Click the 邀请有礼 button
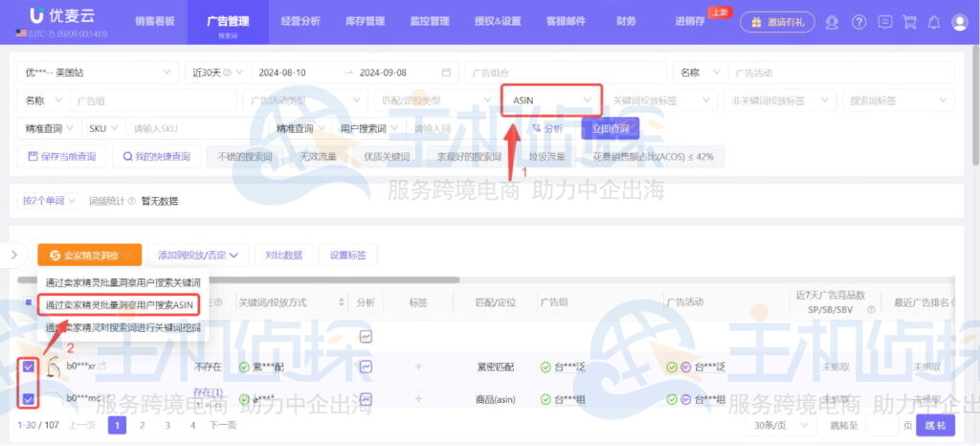The height and width of the screenshot is (446, 980). tap(777, 22)
